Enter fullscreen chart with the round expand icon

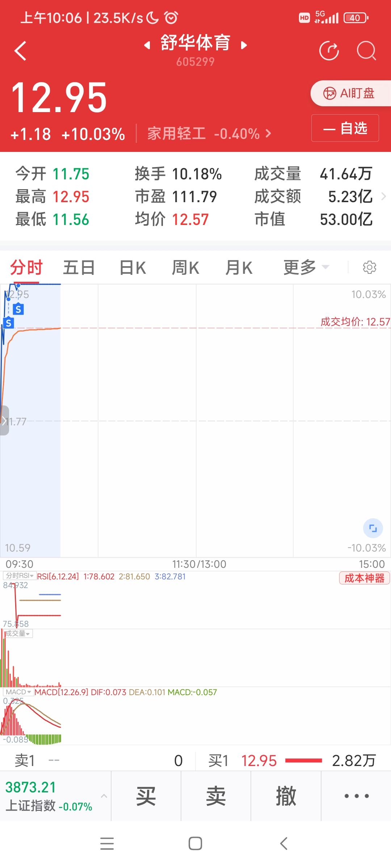[373, 528]
